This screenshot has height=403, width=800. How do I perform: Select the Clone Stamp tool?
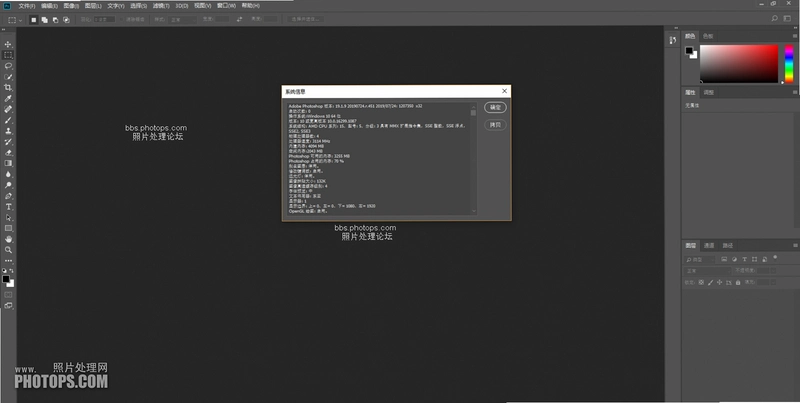point(8,131)
